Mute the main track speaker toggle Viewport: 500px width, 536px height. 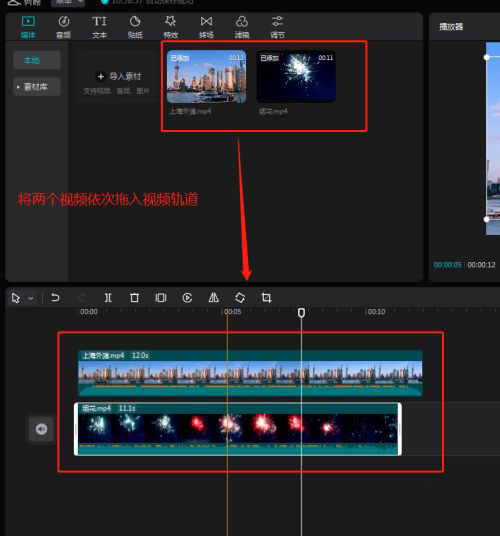41,429
